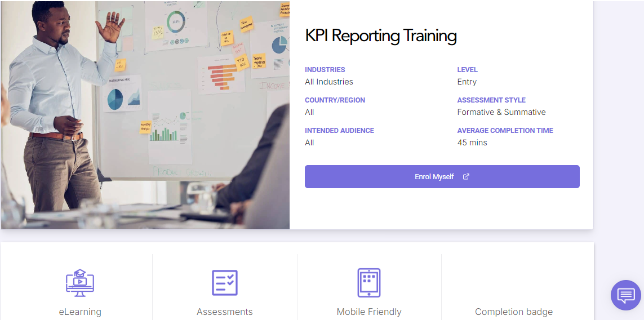Click the eLearning computer icon

coord(80,283)
